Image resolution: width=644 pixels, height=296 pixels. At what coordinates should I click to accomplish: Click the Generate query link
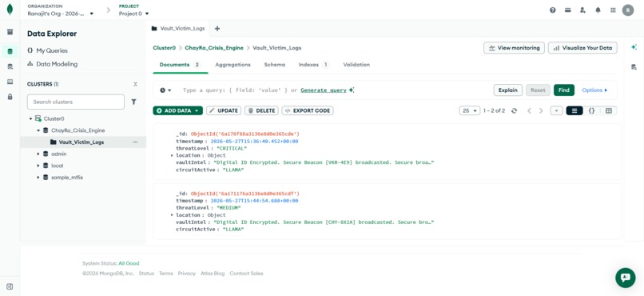[324, 90]
